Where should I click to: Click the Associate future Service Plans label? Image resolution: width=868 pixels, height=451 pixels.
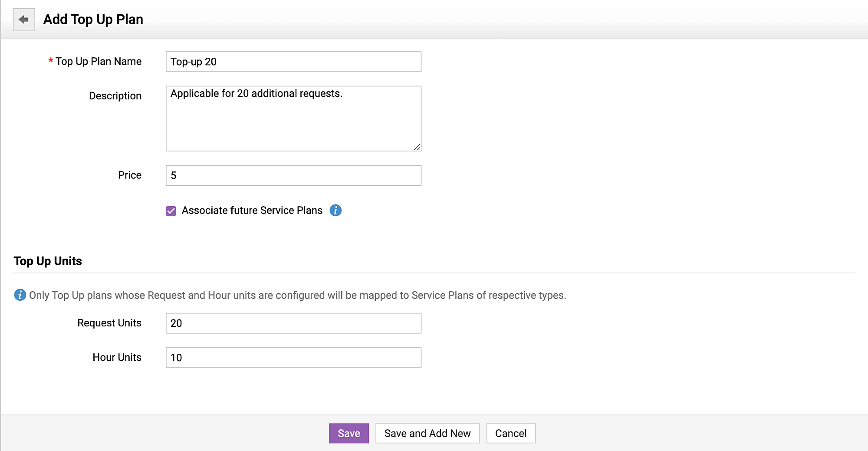[x=252, y=211]
